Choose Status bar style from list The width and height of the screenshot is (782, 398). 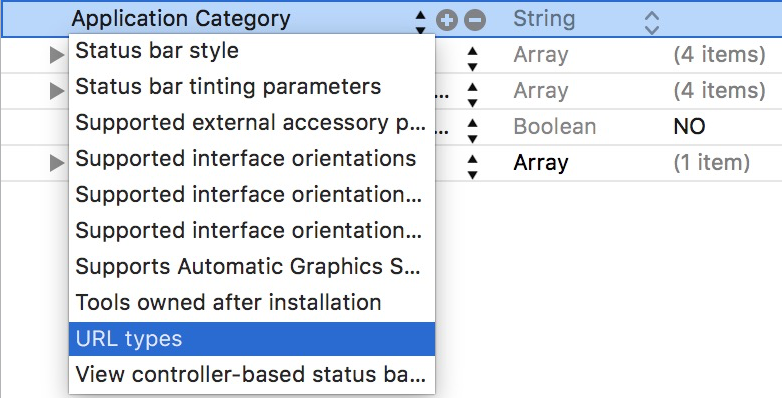252,50
